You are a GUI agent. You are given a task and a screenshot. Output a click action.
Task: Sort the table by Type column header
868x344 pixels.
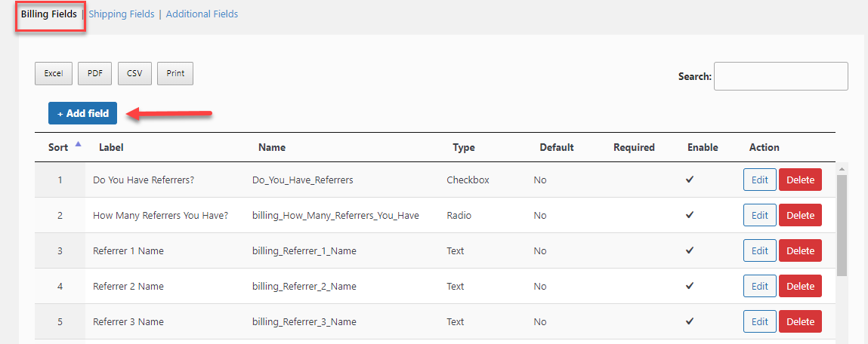(x=463, y=148)
